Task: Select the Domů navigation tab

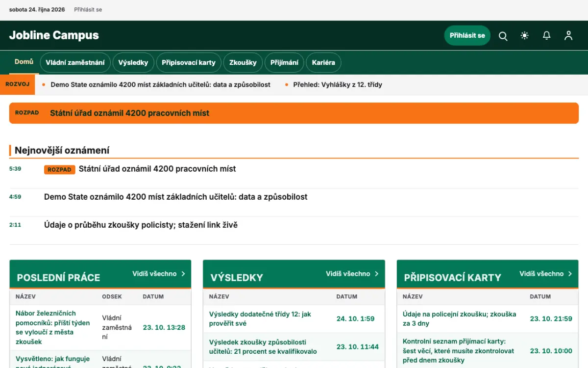Action: [x=24, y=62]
